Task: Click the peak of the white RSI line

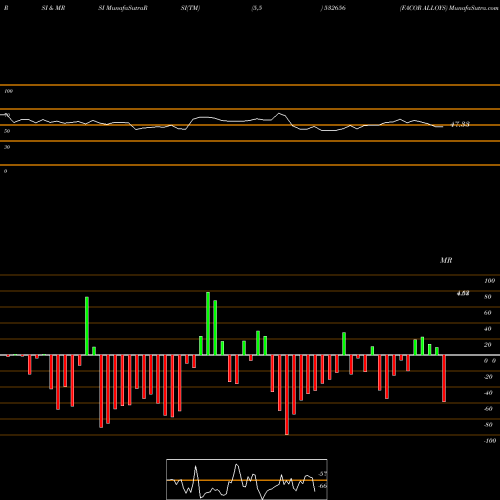Action: (x=279, y=114)
